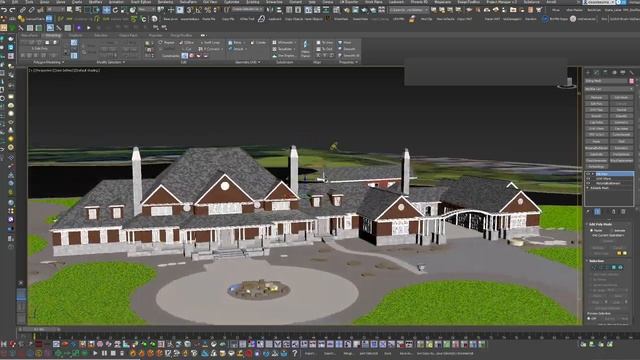Image resolution: width=640 pixels, height=360 pixels.
Task: Select the Off Preview Selection radio
Action: pos(589,318)
